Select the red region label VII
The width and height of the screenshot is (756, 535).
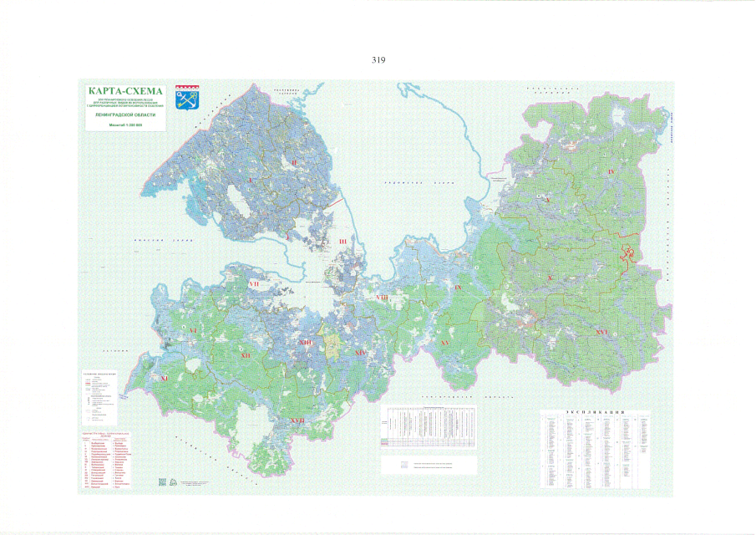tap(253, 285)
